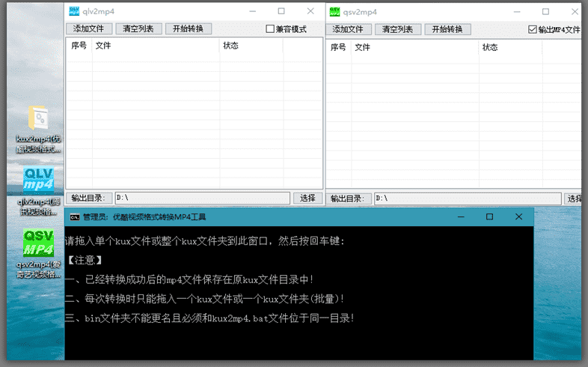This screenshot has height=367, width=588.
Task: Click 添加文件 in the qsv2mp4 window
Action: tap(348, 29)
